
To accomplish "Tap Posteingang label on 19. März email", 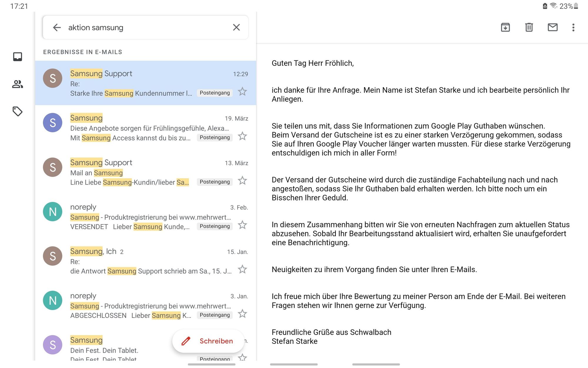I will [x=215, y=137].
